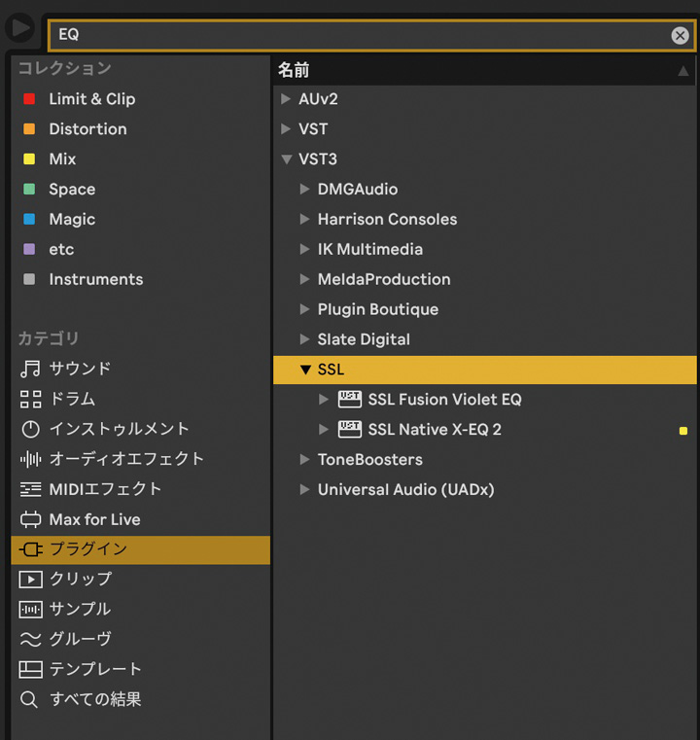Click the blue Magic color square
Viewport: 700px width, 740px height.
tap(29, 219)
